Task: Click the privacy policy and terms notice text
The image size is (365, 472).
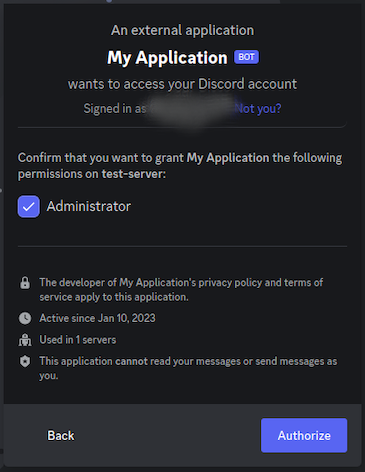Action: coord(181,289)
